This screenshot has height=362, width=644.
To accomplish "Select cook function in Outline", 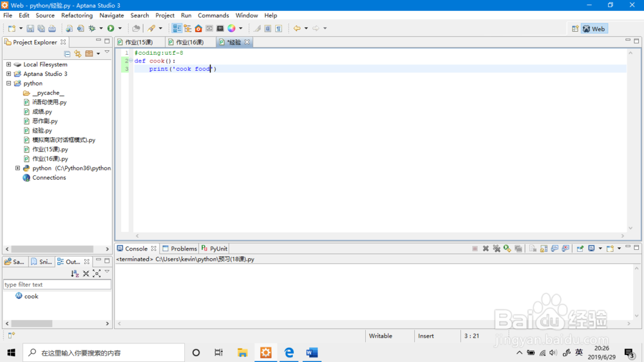I will pyautogui.click(x=27, y=296).
